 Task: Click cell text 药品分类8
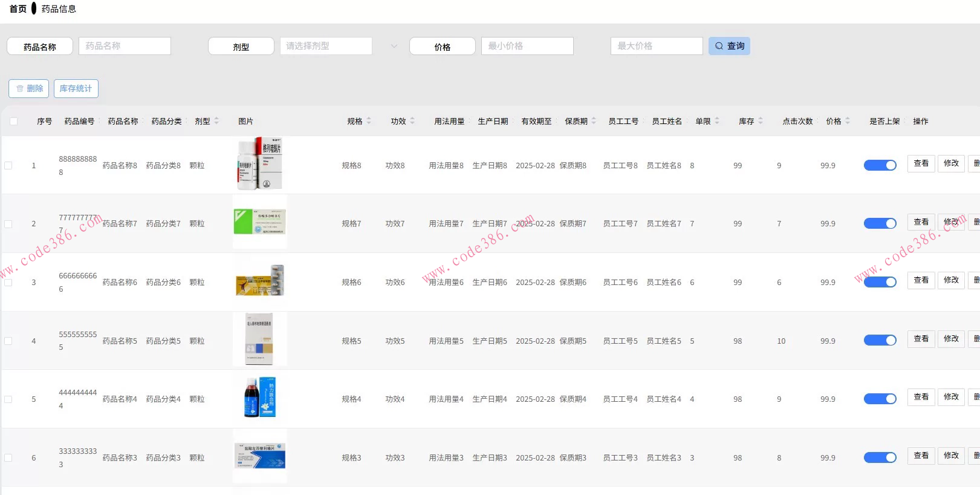point(163,165)
